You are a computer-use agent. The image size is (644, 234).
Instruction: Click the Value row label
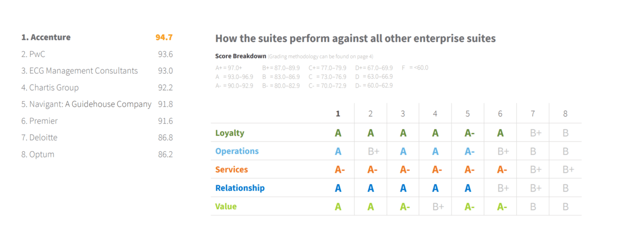[226, 207]
